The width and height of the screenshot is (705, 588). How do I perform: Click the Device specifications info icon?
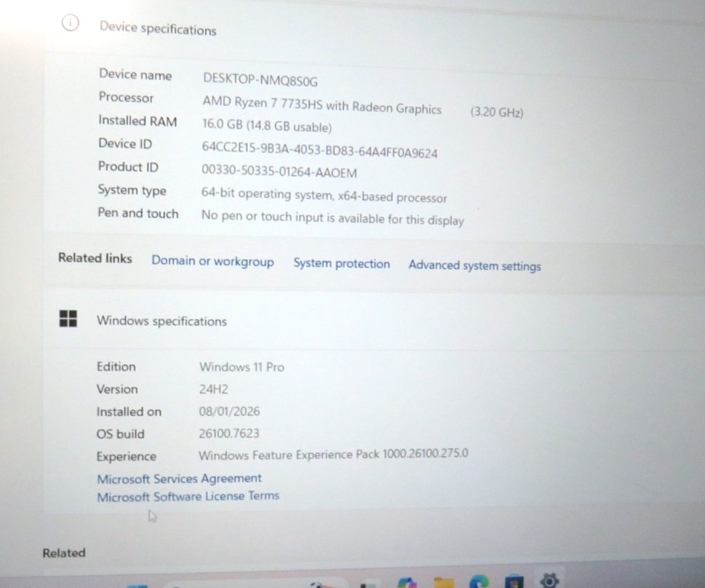(x=70, y=23)
